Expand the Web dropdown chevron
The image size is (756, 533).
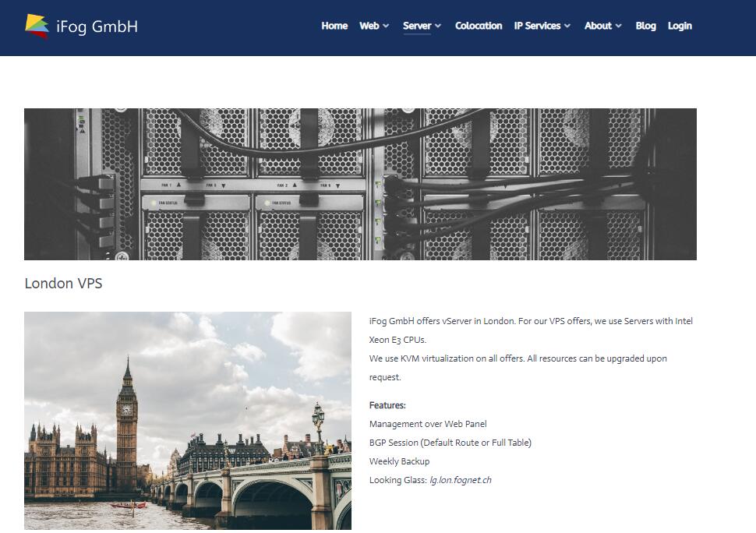coord(386,26)
